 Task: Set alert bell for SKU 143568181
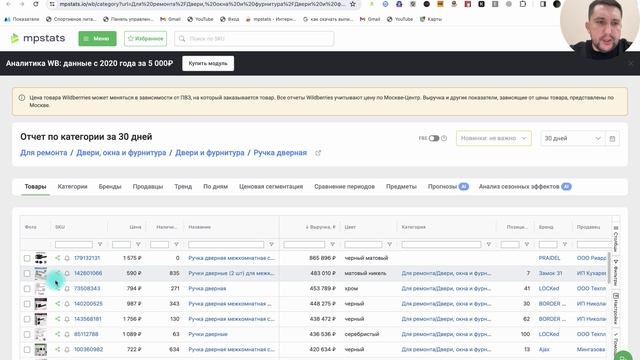pyautogui.click(x=67, y=319)
